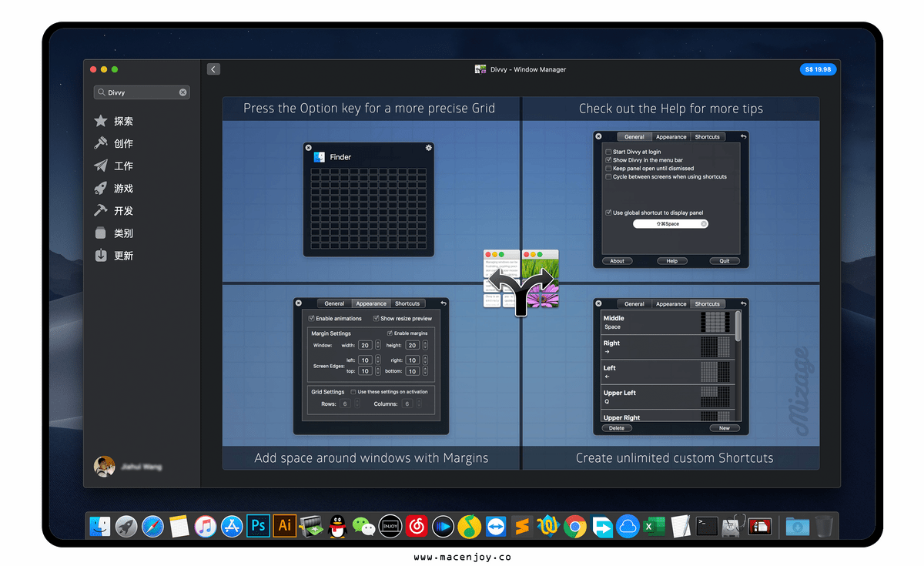This screenshot has height=566, width=924.
Task: Select the Middle Space shortcut row
Action: click(668, 322)
